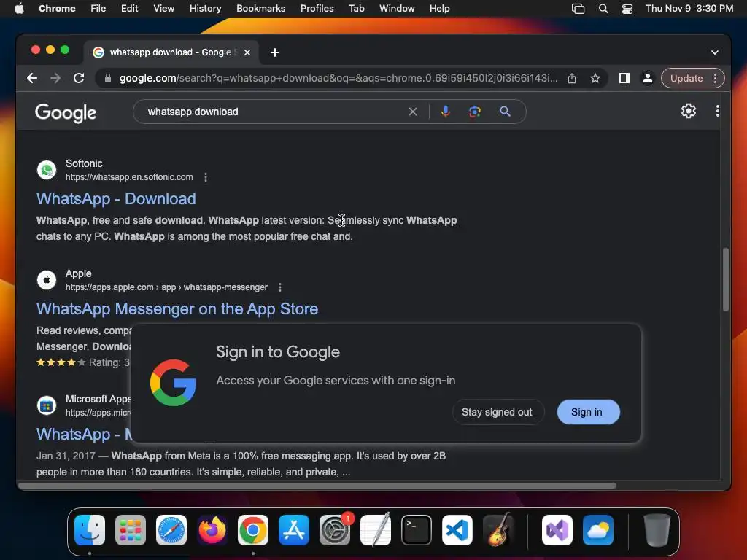Start a voice search with the microphone
Screen dimensions: 747x560
[446, 112]
